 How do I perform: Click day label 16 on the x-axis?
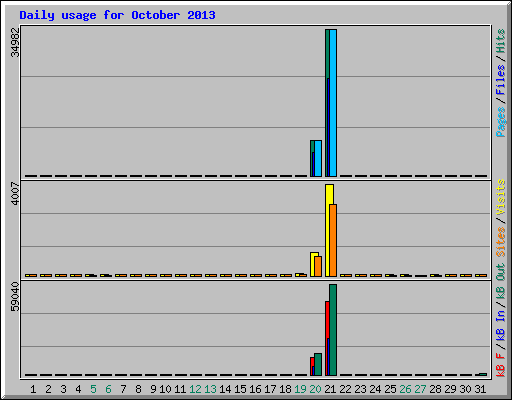tap(255, 389)
